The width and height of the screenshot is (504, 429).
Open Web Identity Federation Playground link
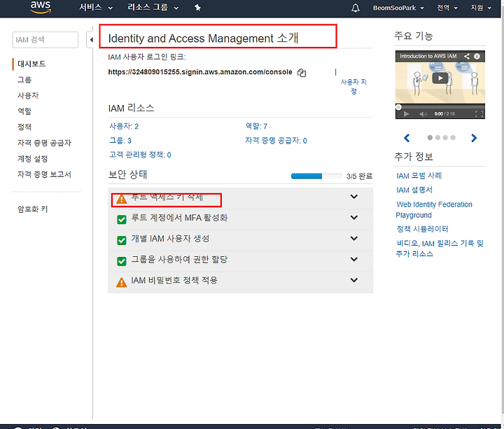[x=434, y=209]
